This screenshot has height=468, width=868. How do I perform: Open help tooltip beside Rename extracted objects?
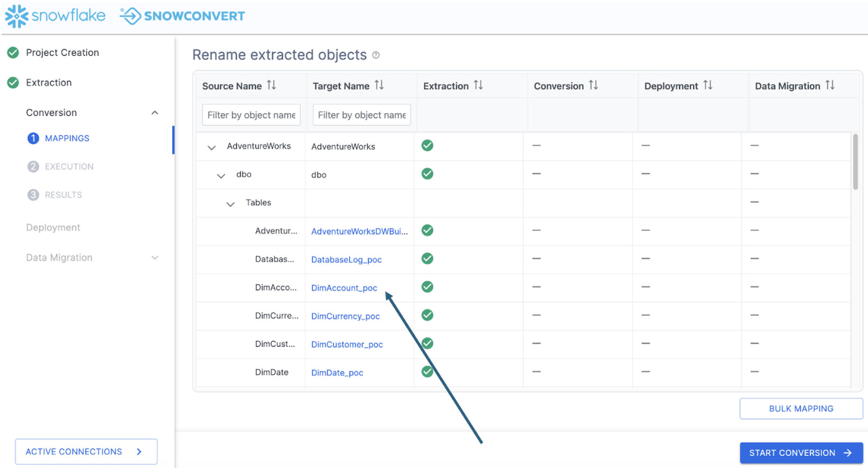tap(376, 55)
